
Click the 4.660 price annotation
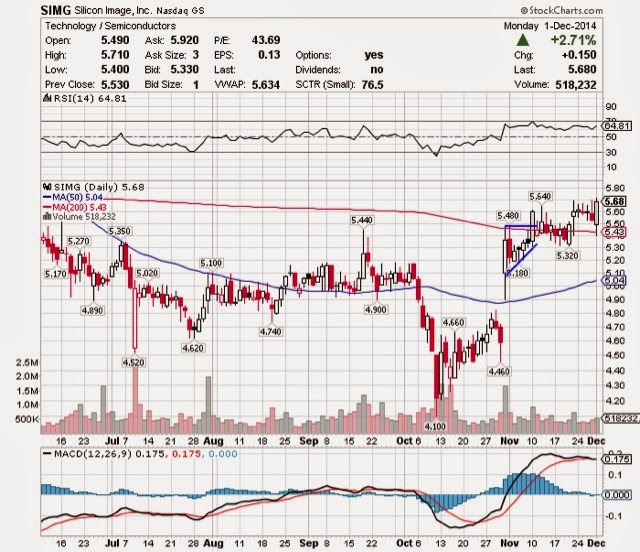(453, 323)
